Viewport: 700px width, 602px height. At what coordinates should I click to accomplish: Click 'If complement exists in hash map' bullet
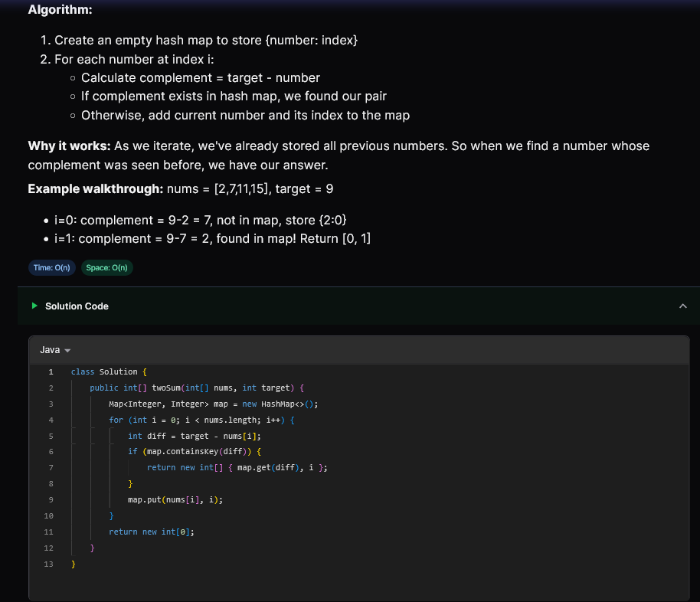(x=234, y=97)
